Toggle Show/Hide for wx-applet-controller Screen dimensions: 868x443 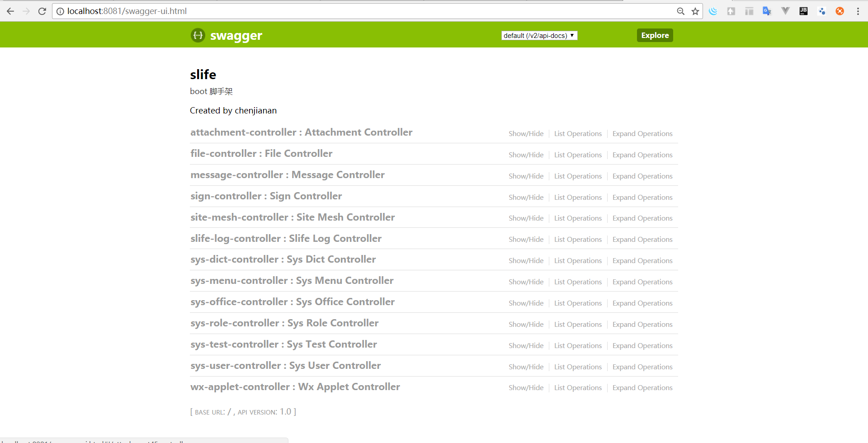[x=526, y=388]
